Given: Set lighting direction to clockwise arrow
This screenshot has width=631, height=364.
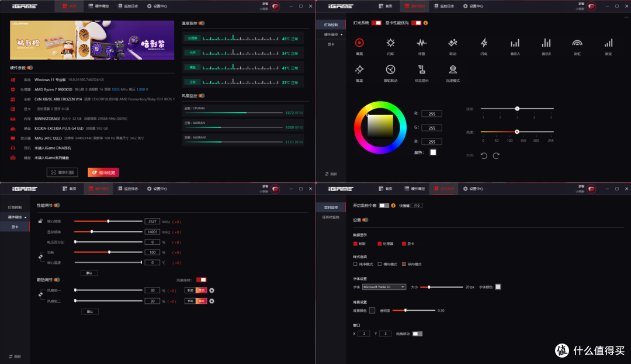Looking at the screenshot, I should [496, 155].
